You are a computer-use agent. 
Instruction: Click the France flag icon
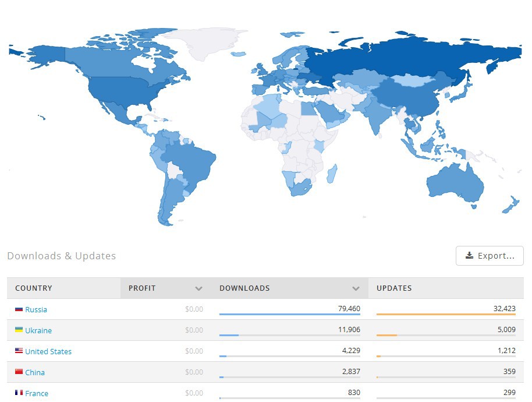pyautogui.click(x=19, y=393)
